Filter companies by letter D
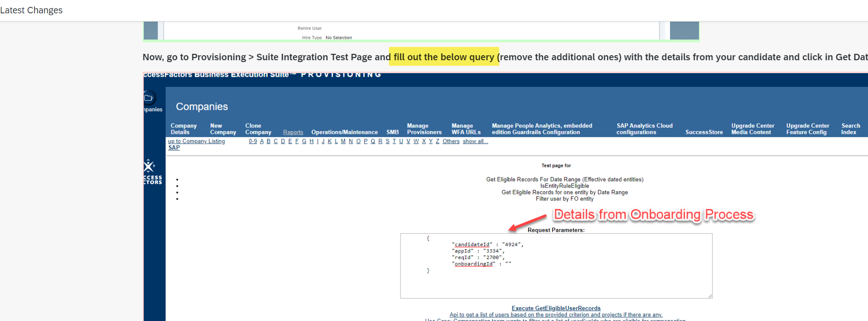868x321 pixels. 283,141
